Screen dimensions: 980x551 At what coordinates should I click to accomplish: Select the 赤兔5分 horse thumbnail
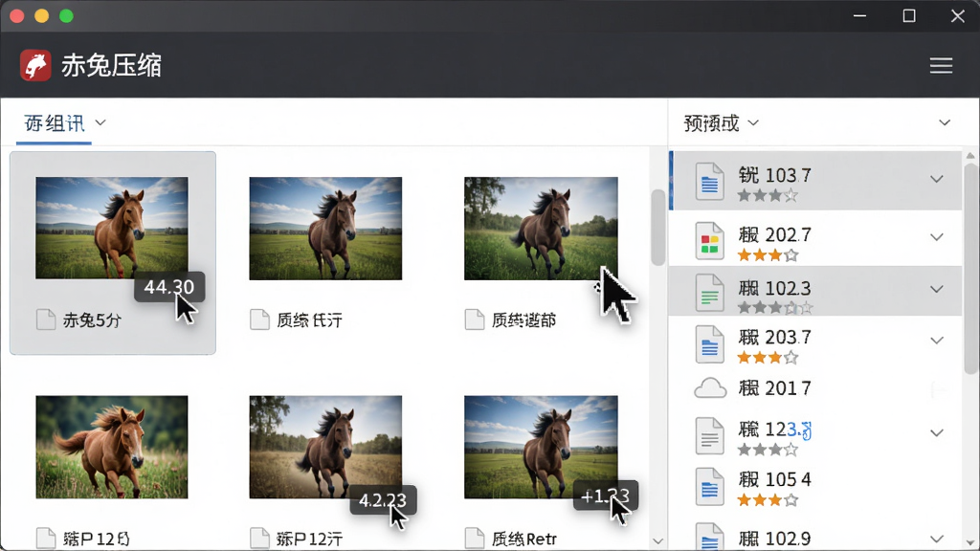click(112, 228)
